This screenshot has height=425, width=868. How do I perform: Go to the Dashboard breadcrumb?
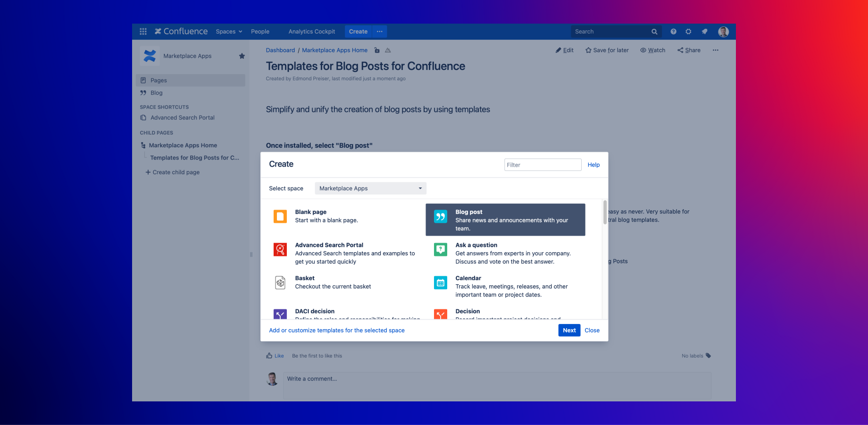click(x=280, y=50)
